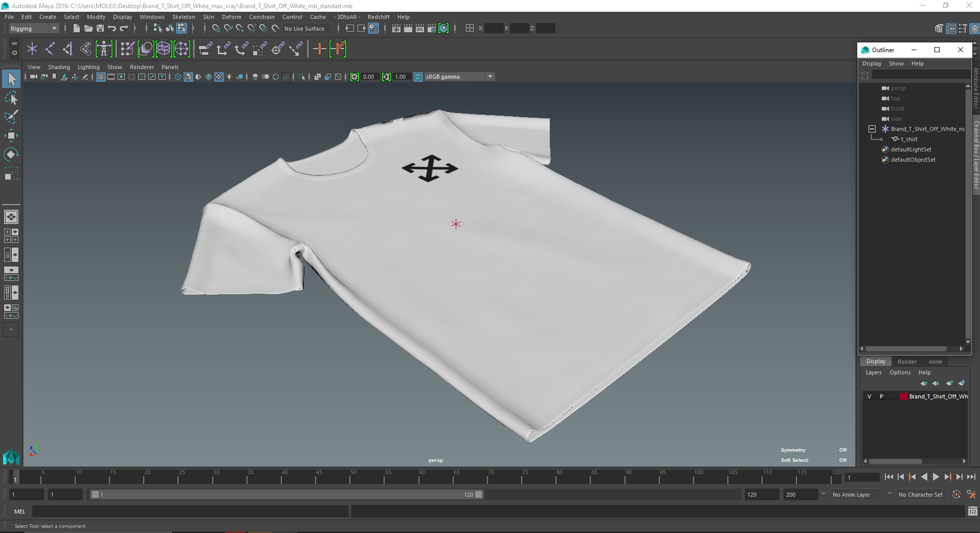980x533 pixels.
Task: Switch to the Render layer tab
Action: click(x=907, y=362)
